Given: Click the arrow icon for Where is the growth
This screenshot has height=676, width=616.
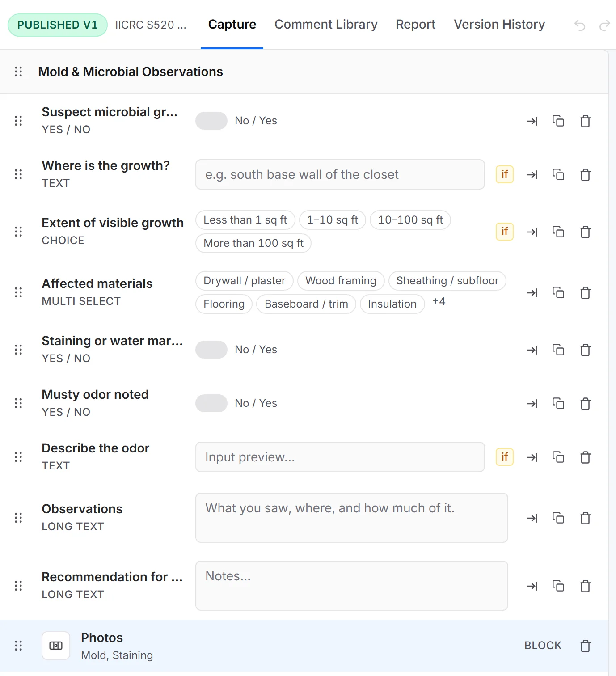Looking at the screenshot, I should [532, 174].
